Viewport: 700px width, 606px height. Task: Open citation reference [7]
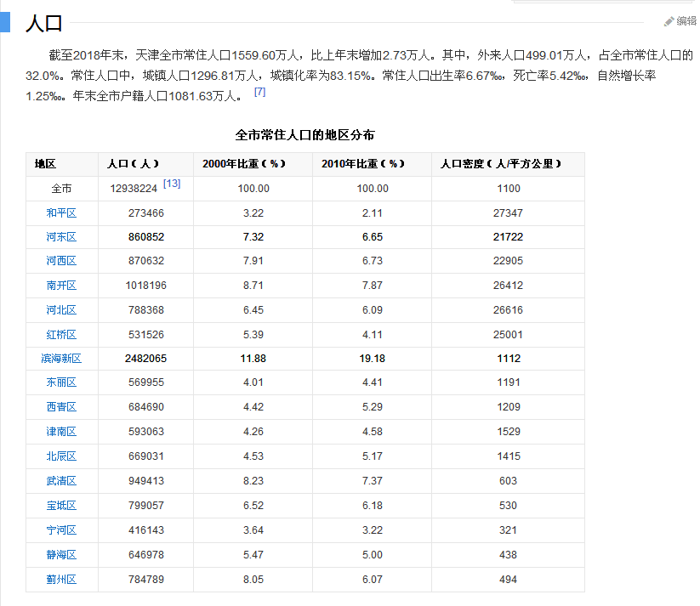[x=259, y=92]
